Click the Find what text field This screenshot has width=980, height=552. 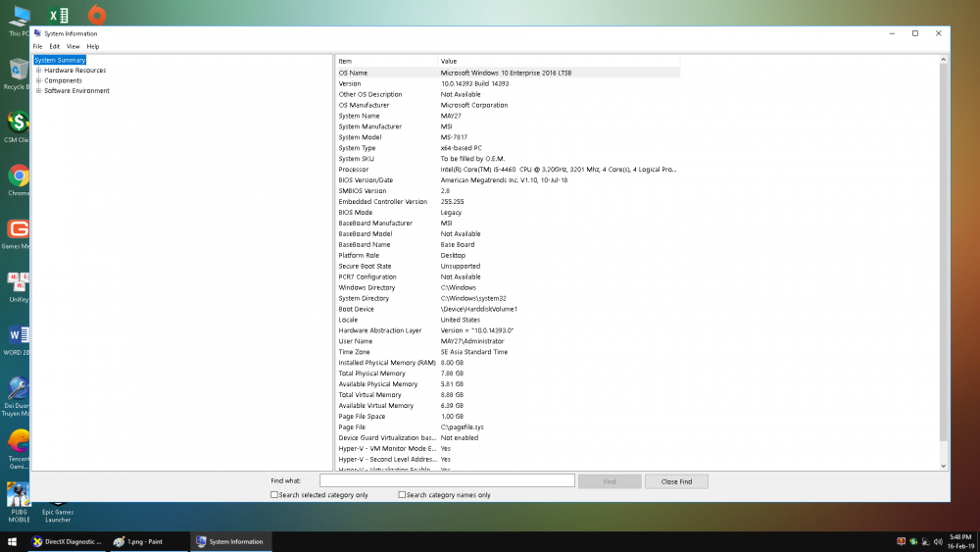(x=446, y=481)
